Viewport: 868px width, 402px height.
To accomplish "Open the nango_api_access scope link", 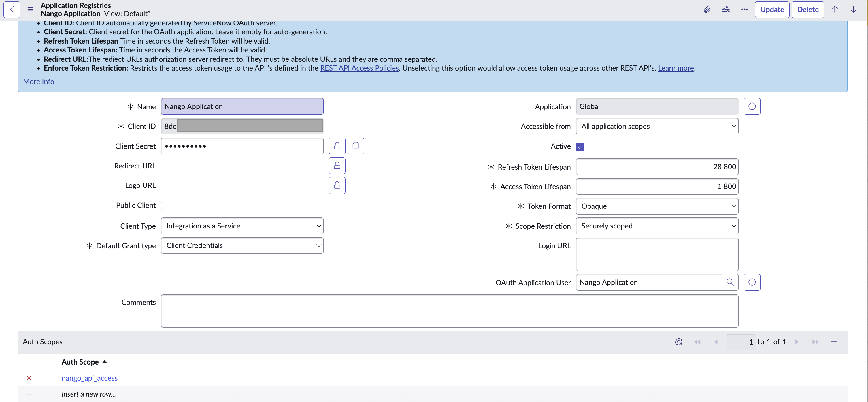I will pyautogui.click(x=89, y=378).
